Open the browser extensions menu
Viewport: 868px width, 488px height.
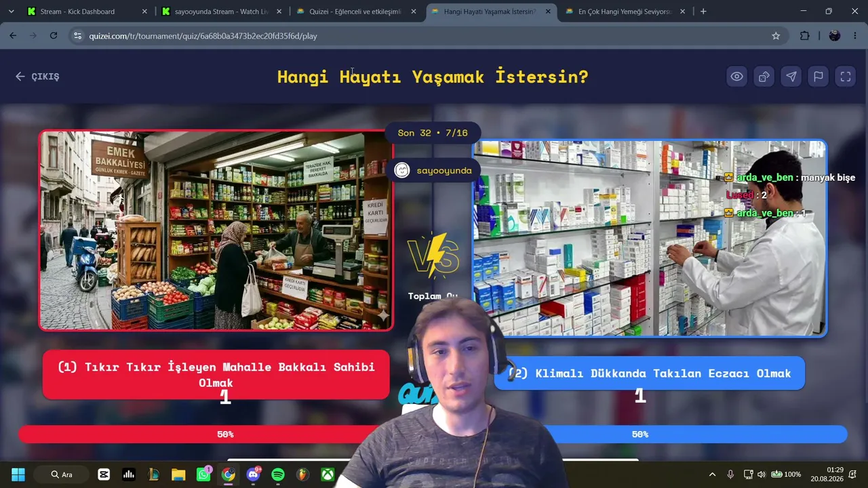pos(805,36)
